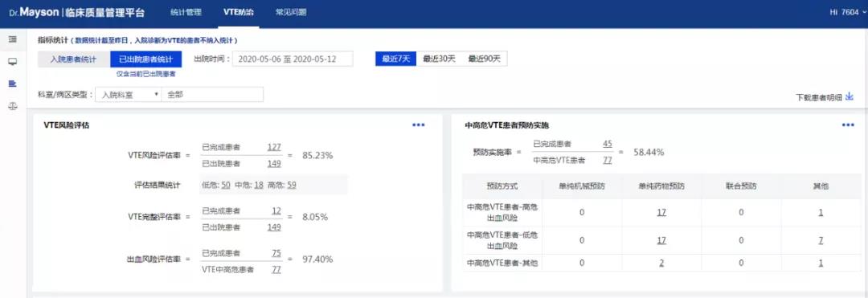Click the 中高危VTE患者-低危出血风险 row label
This screenshot has width=868, height=298.
click(502, 240)
